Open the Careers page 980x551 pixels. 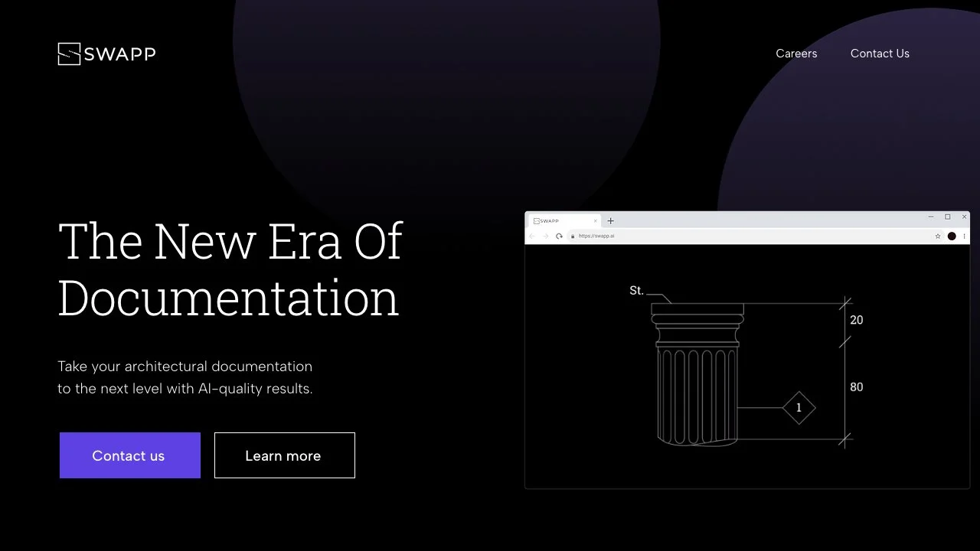pos(796,54)
